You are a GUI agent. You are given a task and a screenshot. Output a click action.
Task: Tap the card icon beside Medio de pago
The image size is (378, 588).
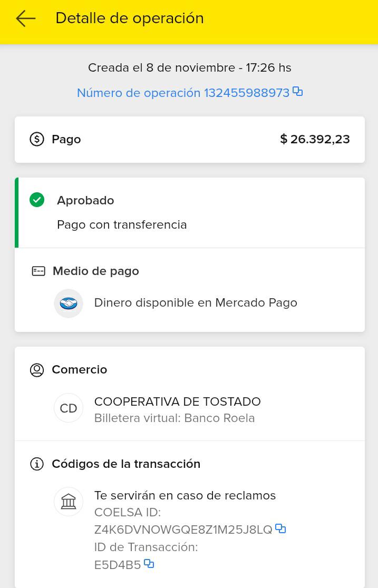pos(38,271)
